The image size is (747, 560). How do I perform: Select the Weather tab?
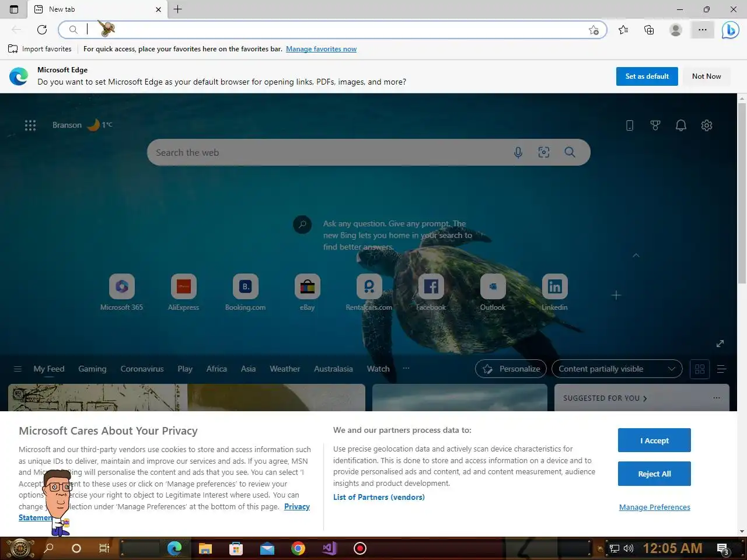285,369
